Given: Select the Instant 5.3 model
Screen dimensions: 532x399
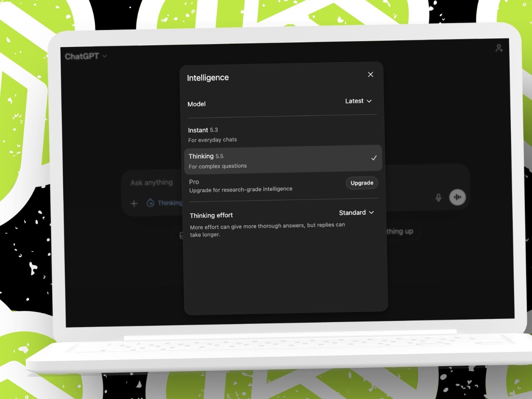Looking at the screenshot, I should point(282,134).
